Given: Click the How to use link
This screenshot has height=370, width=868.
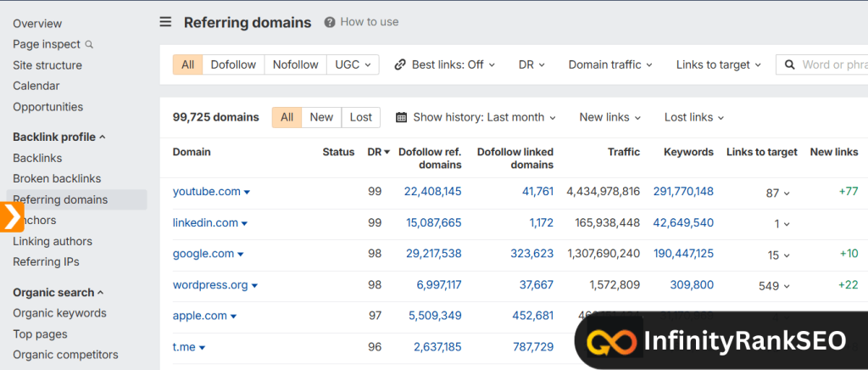Looking at the screenshot, I should point(370,22).
